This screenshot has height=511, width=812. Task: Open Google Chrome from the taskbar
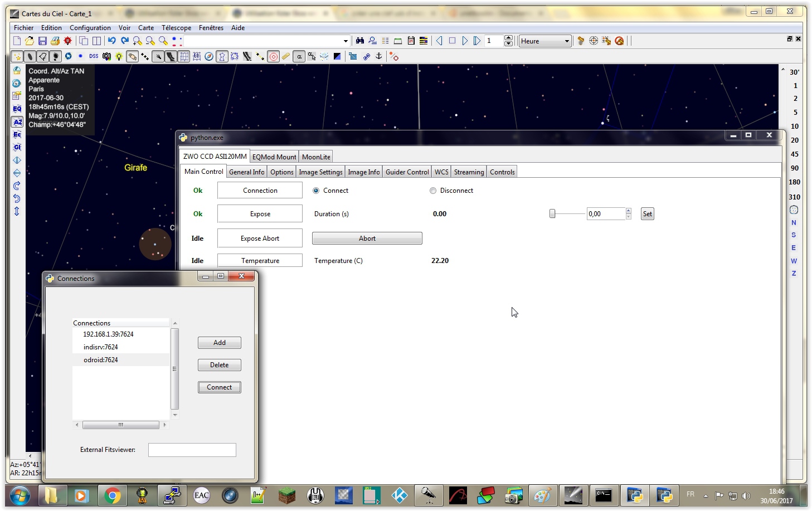(x=113, y=495)
